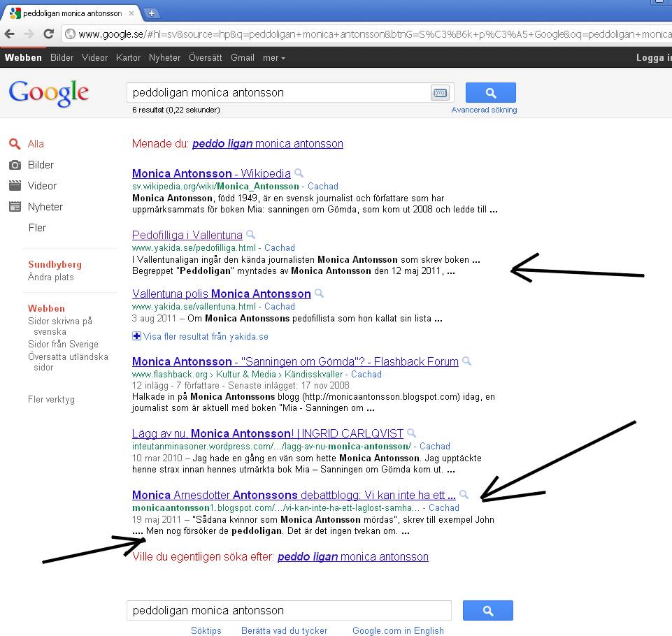Reload the page with the refresh icon
672x636 pixels.
(x=48, y=34)
